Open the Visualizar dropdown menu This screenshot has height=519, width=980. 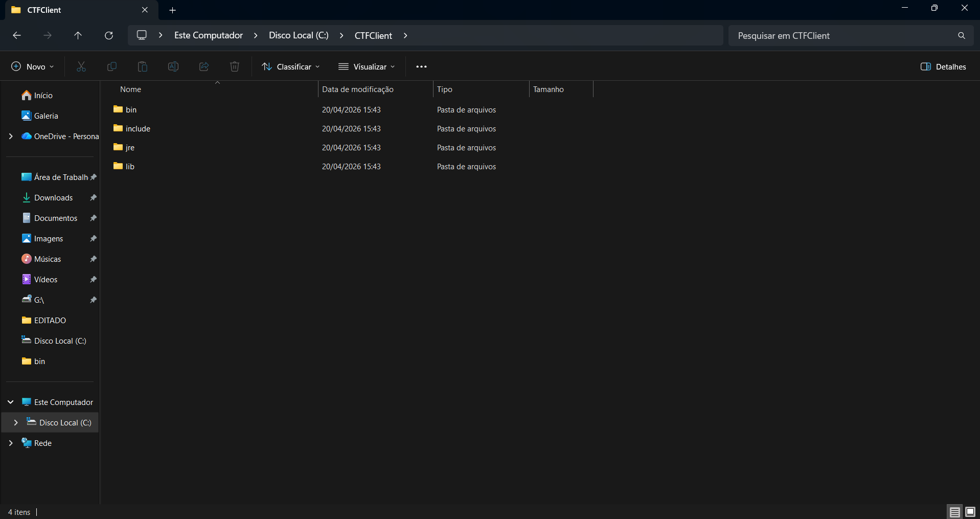tap(367, 66)
